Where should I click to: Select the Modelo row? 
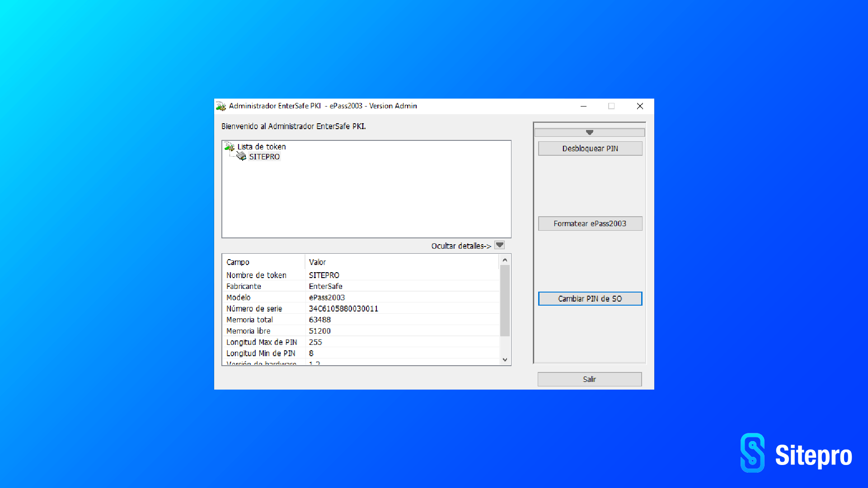pos(361,297)
